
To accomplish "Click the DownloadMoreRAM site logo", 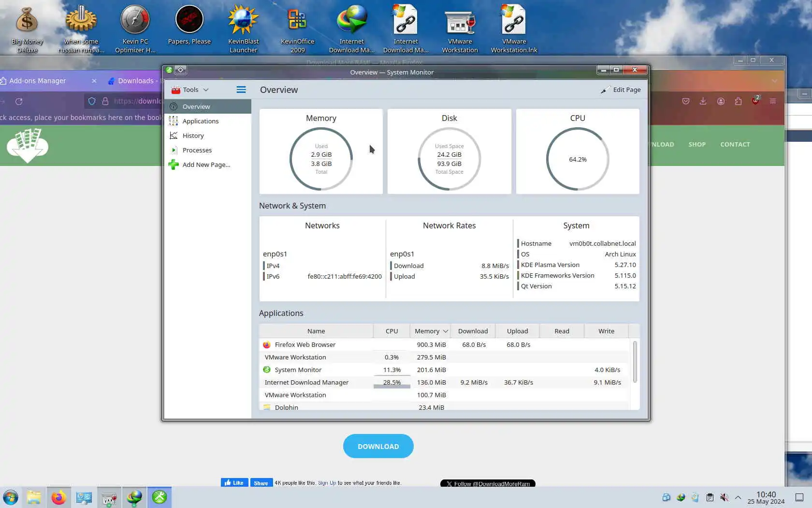I will 28,145.
